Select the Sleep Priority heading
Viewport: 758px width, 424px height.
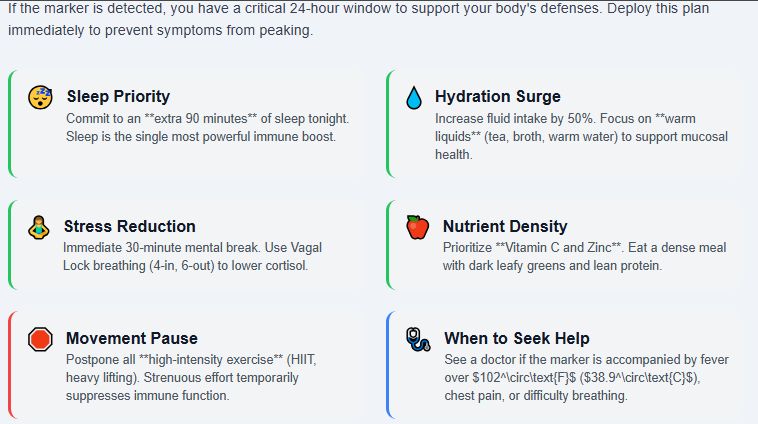(x=118, y=97)
